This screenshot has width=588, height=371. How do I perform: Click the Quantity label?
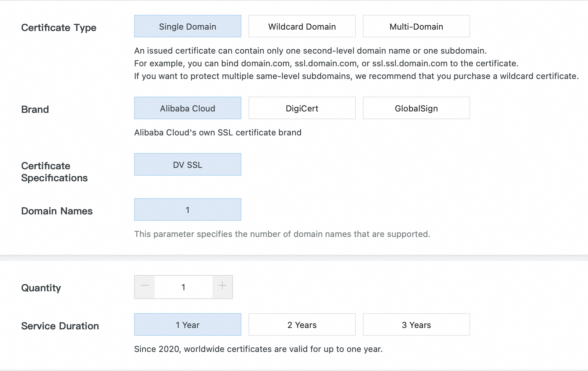pyautogui.click(x=41, y=288)
